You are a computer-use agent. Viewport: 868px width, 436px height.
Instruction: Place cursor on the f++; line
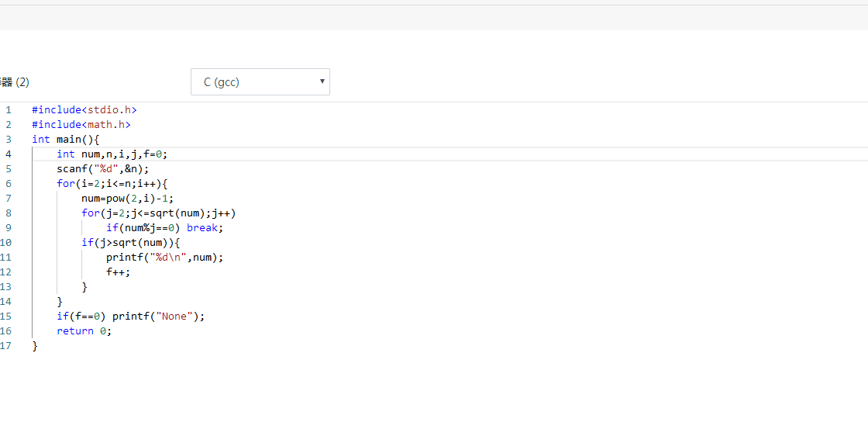[119, 272]
